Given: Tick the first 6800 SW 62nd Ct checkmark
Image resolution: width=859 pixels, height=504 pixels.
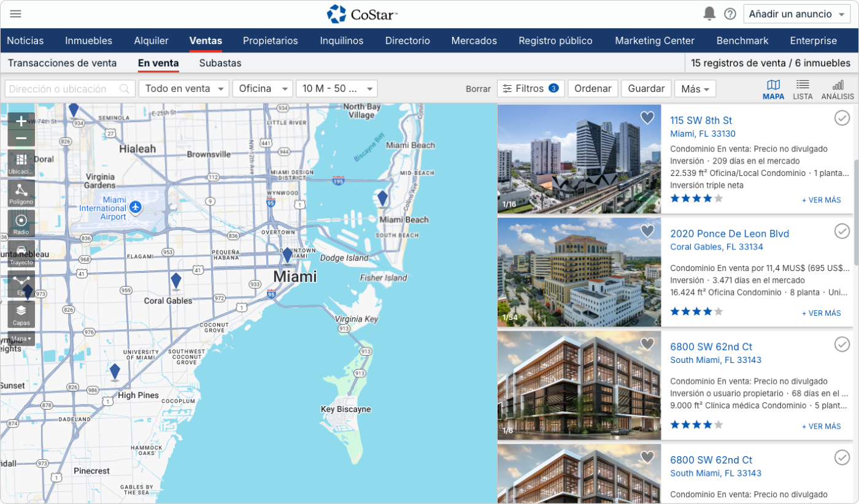Looking at the screenshot, I should (x=842, y=345).
